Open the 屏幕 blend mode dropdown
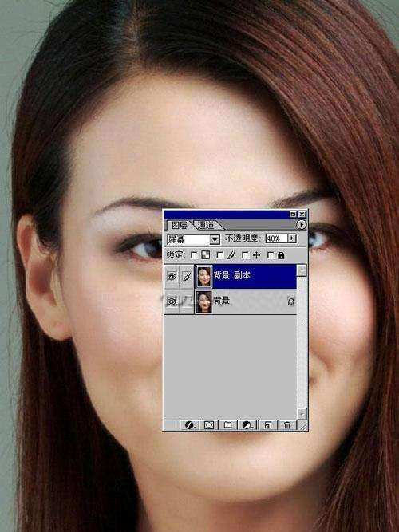This screenshot has height=532, width=399. (215, 239)
